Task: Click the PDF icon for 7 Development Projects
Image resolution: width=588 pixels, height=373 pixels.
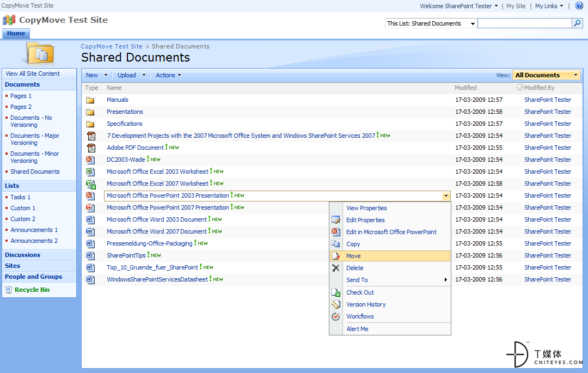Action: (x=91, y=136)
